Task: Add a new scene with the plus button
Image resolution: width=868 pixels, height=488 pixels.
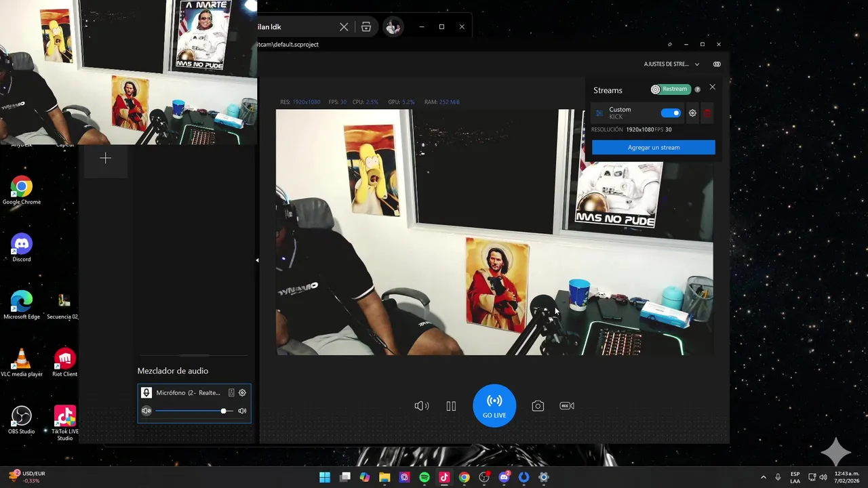Action: (x=105, y=158)
